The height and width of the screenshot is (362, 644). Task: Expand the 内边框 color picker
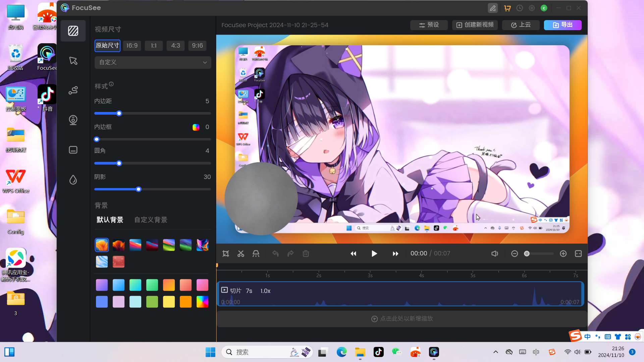coord(196,127)
